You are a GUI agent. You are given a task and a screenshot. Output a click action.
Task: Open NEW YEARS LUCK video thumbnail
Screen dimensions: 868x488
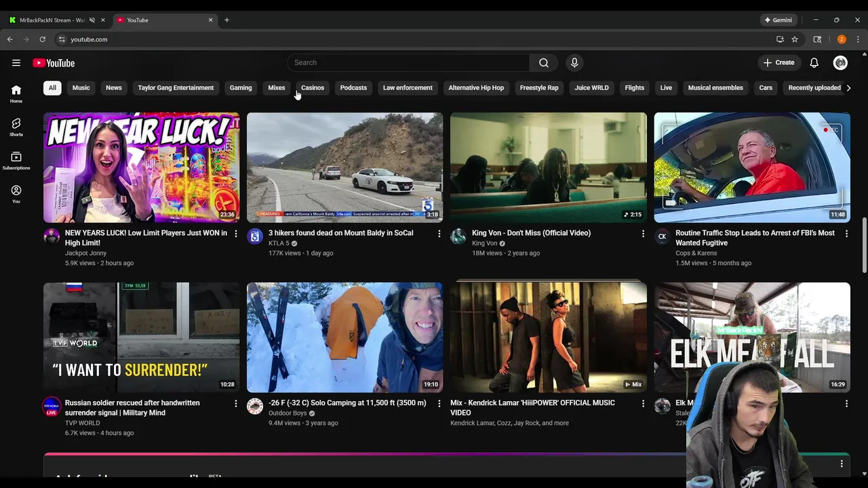[x=142, y=167]
